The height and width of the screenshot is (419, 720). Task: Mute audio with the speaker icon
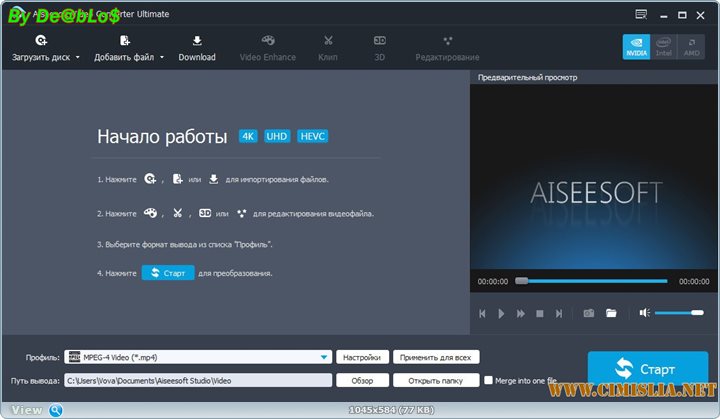tap(645, 313)
